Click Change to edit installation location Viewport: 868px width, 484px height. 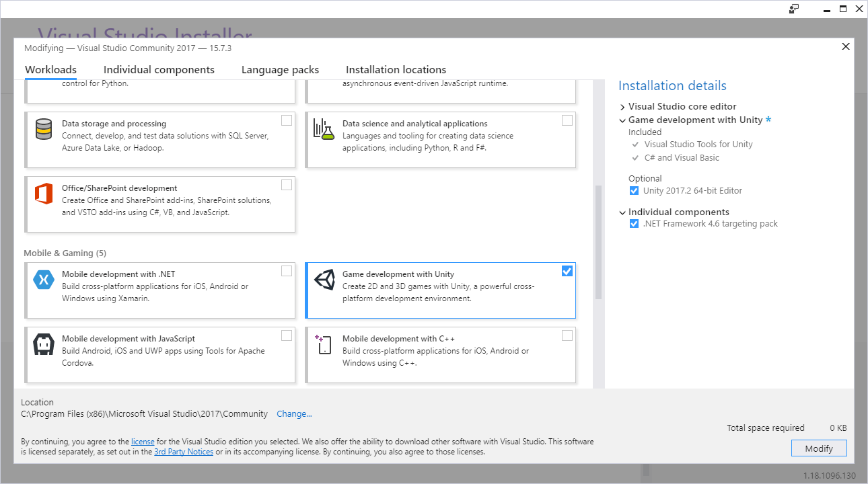coord(294,413)
